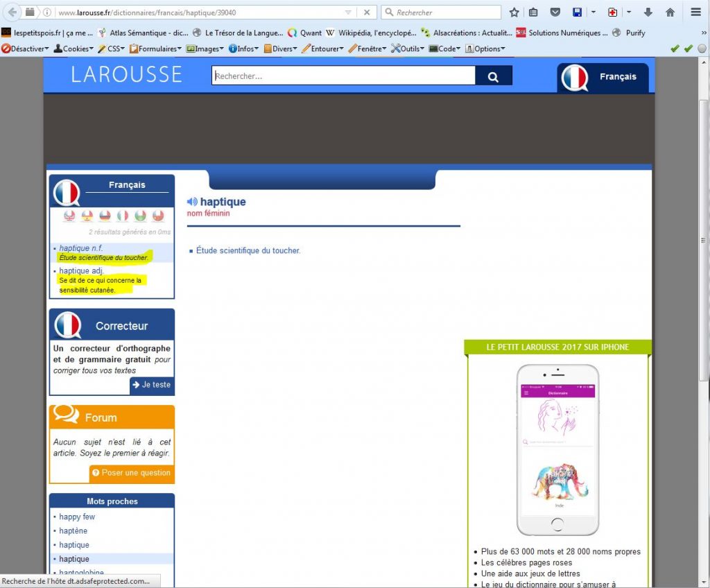Select Italian flag dictionary in sidebar

coord(122,216)
